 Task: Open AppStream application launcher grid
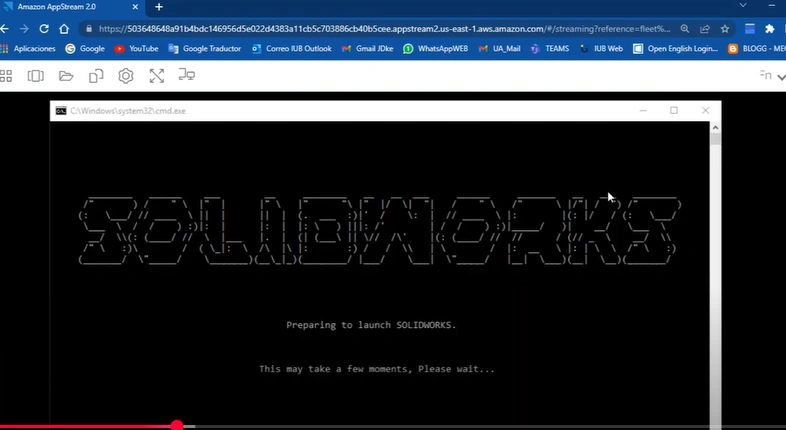point(6,76)
